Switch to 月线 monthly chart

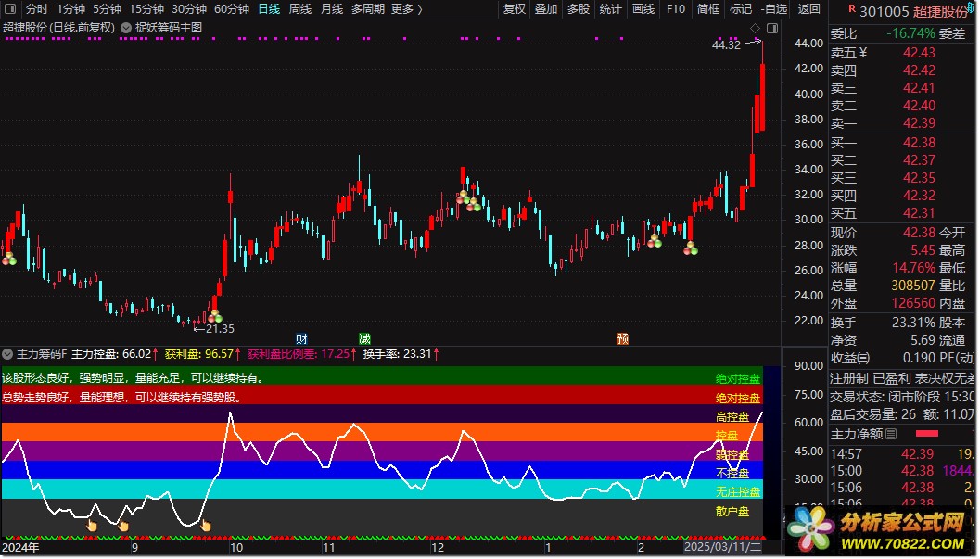[331, 8]
